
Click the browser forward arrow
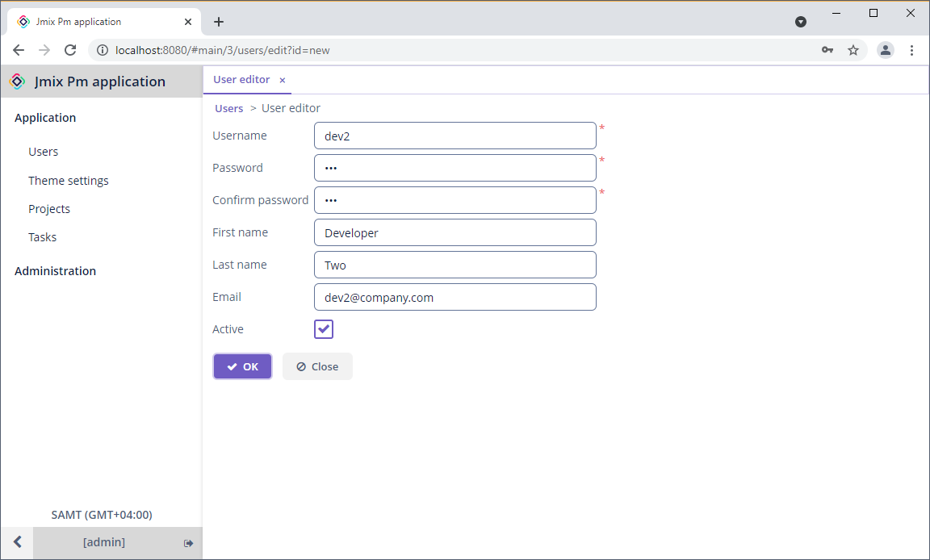tap(44, 50)
